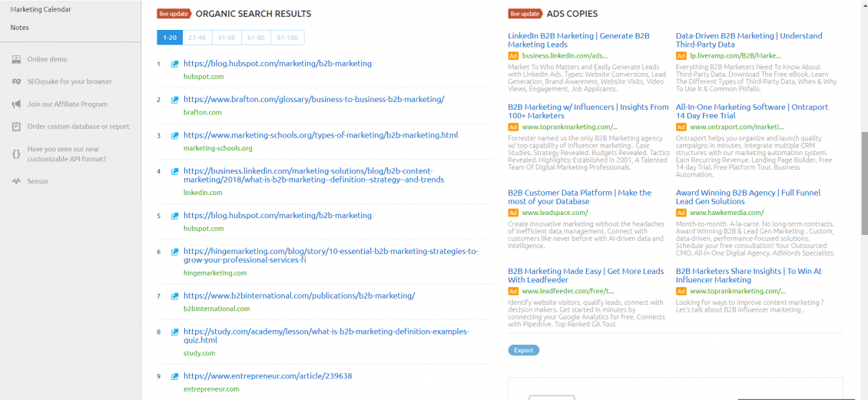Click green entrepreneur.com domain text
The image size is (868, 400).
(x=211, y=389)
